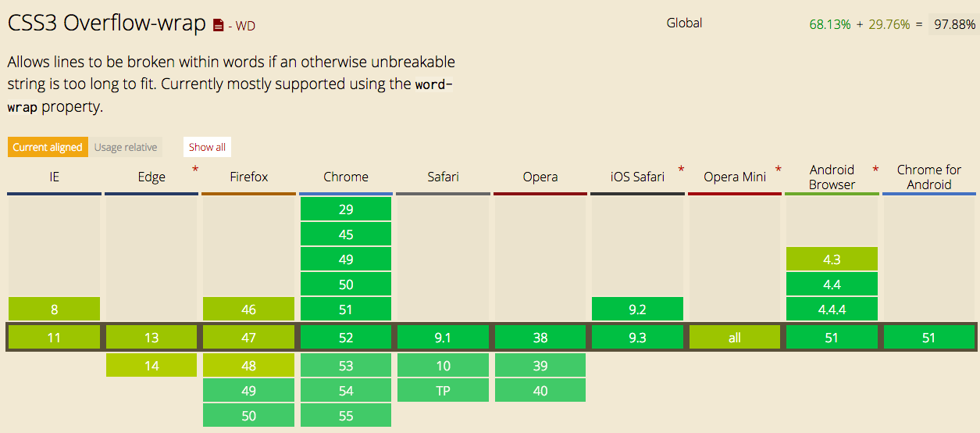Click the red asterisk beside Android Browser
980x433 pixels.
[x=875, y=170]
